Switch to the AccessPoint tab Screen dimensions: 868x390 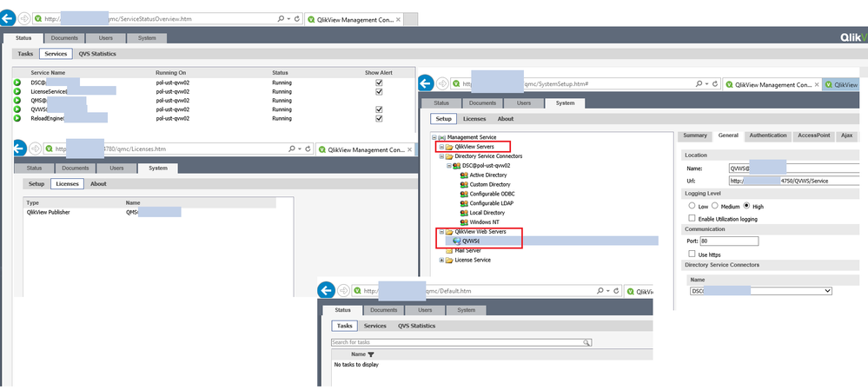point(812,136)
